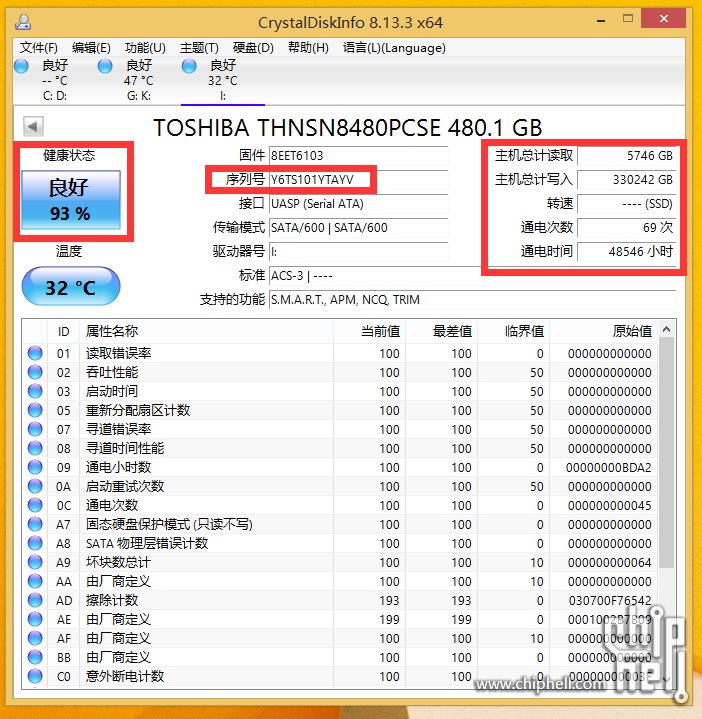Maximize the CrystalDiskInfo window

pos(628,19)
